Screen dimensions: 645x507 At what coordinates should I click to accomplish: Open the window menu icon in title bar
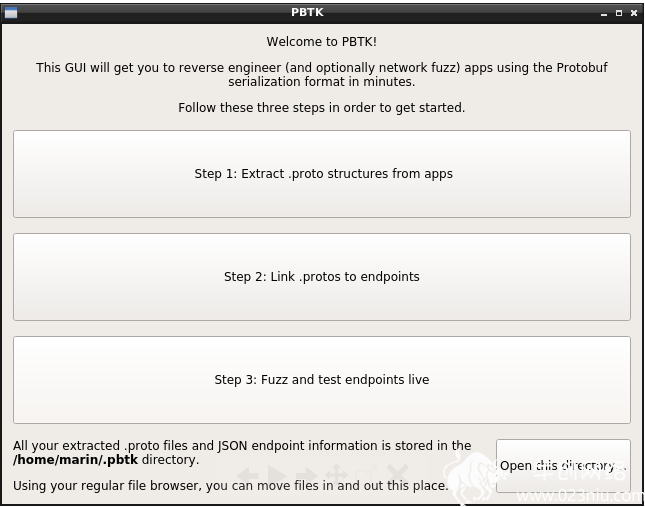(x=11, y=13)
